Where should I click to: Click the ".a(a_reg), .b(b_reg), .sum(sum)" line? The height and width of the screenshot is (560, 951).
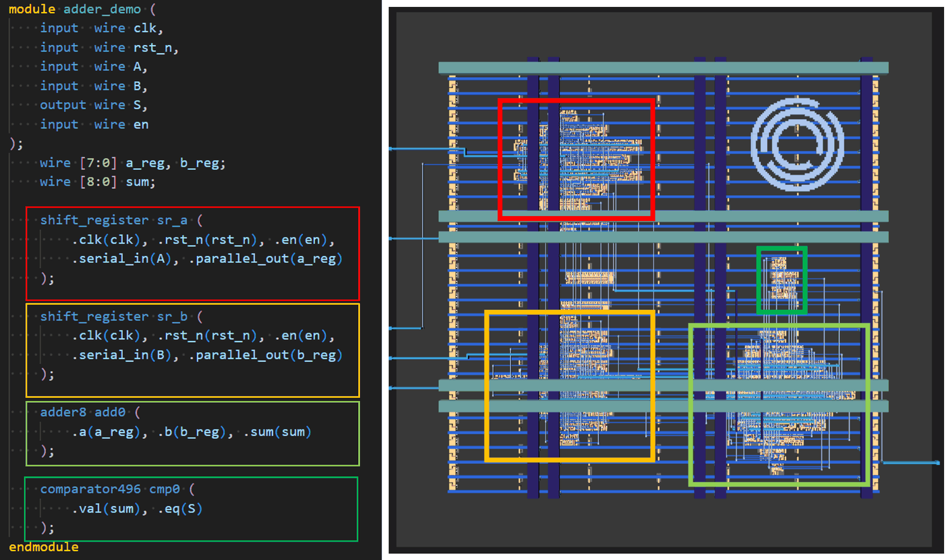191,432
